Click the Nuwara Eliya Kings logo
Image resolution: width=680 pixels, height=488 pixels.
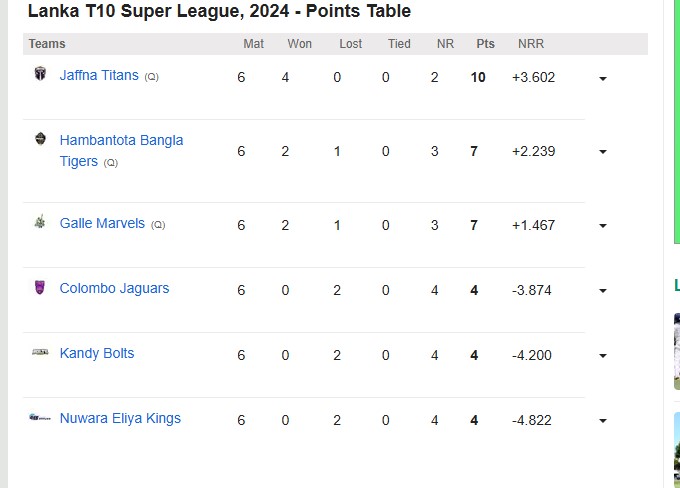40,418
